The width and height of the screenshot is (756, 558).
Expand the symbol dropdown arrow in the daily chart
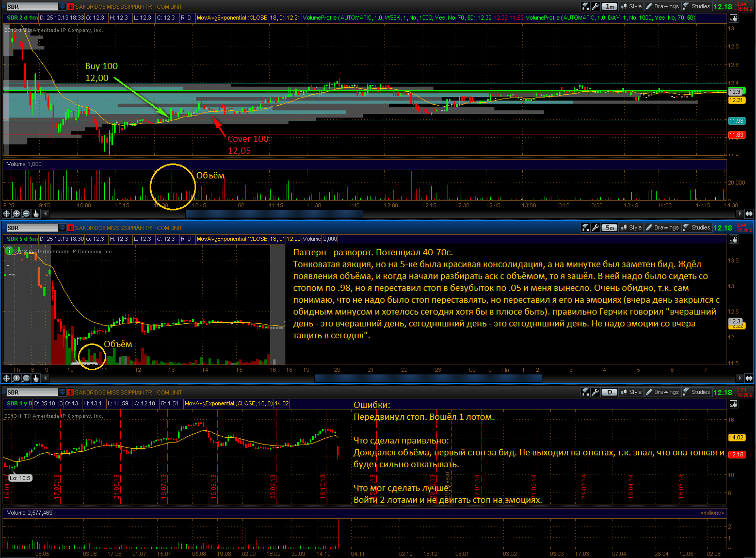[62, 392]
